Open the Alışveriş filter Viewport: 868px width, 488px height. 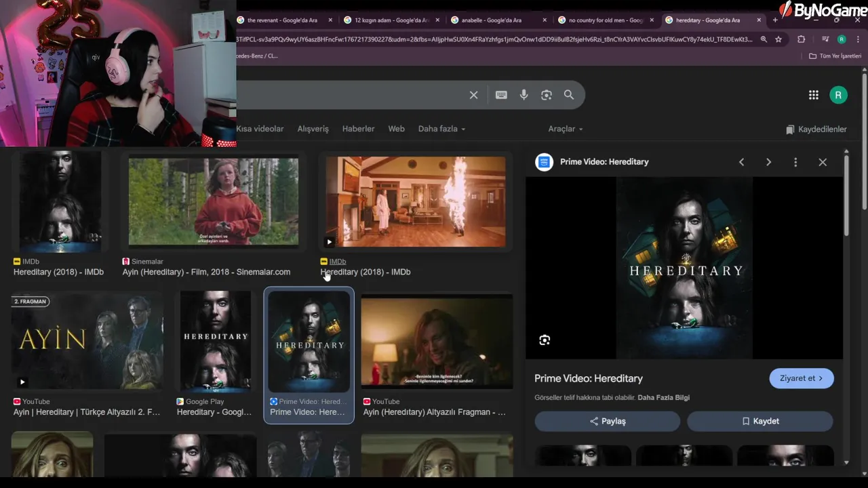(313, 129)
